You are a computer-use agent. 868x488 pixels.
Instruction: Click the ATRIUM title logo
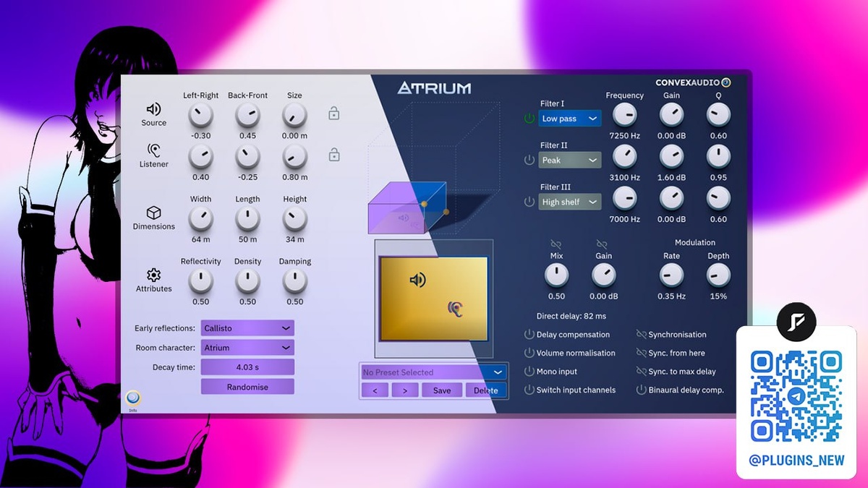(x=434, y=88)
